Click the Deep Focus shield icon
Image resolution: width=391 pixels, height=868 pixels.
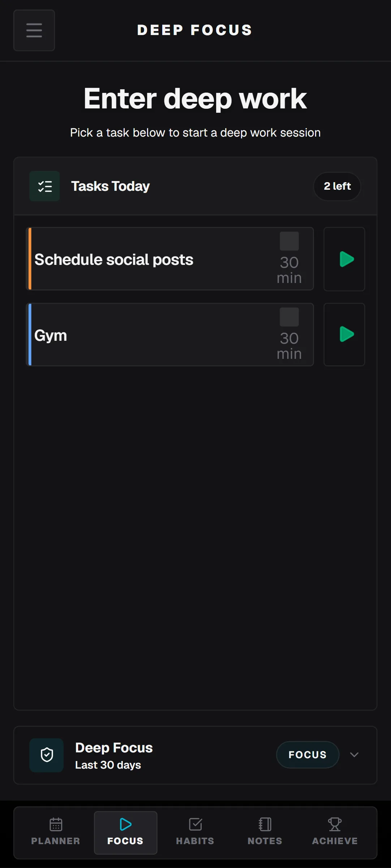(x=47, y=755)
